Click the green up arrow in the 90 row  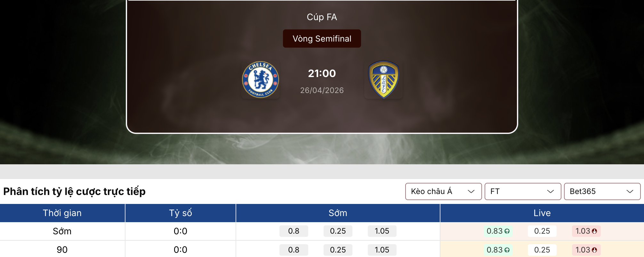(x=507, y=250)
